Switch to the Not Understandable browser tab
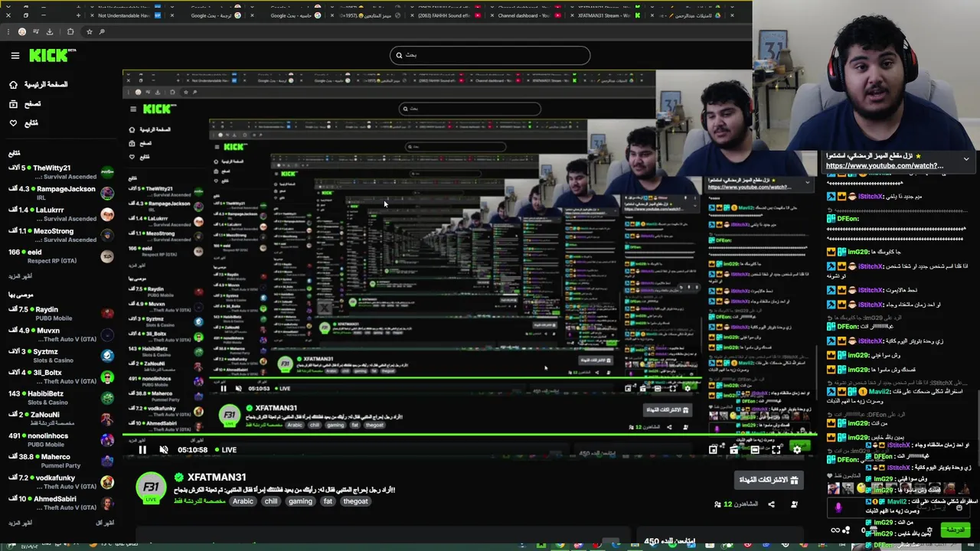The height and width of the screenshot is (551, 980). tap(126, 15)
